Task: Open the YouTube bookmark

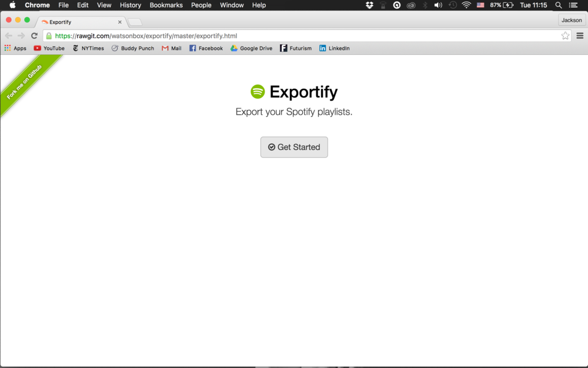Action: pyautogui.click(x=49, y=48)
